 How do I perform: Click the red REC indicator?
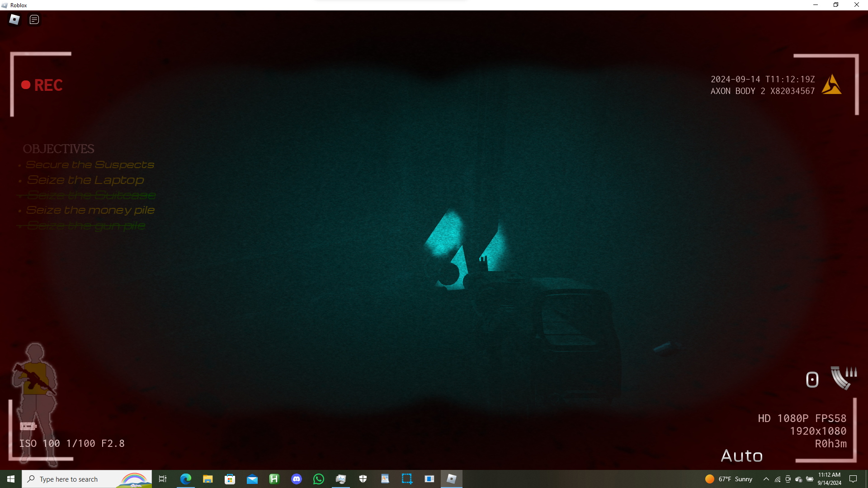42,85
